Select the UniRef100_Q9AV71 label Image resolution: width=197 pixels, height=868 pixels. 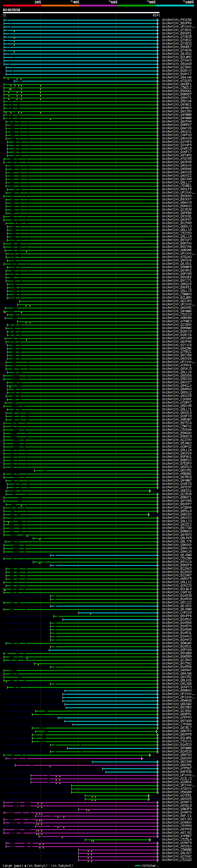(176, 98)
